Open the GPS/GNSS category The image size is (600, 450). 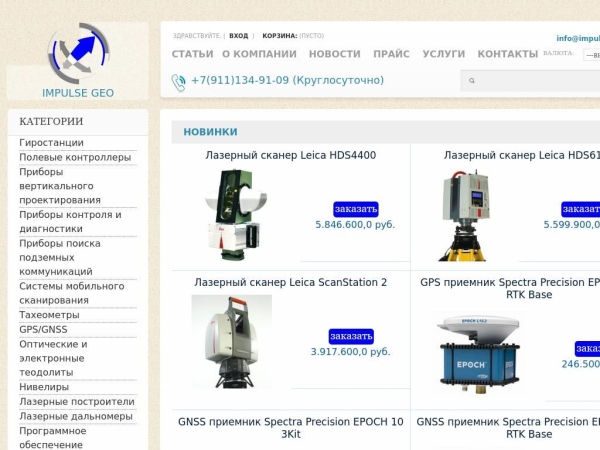43,329
